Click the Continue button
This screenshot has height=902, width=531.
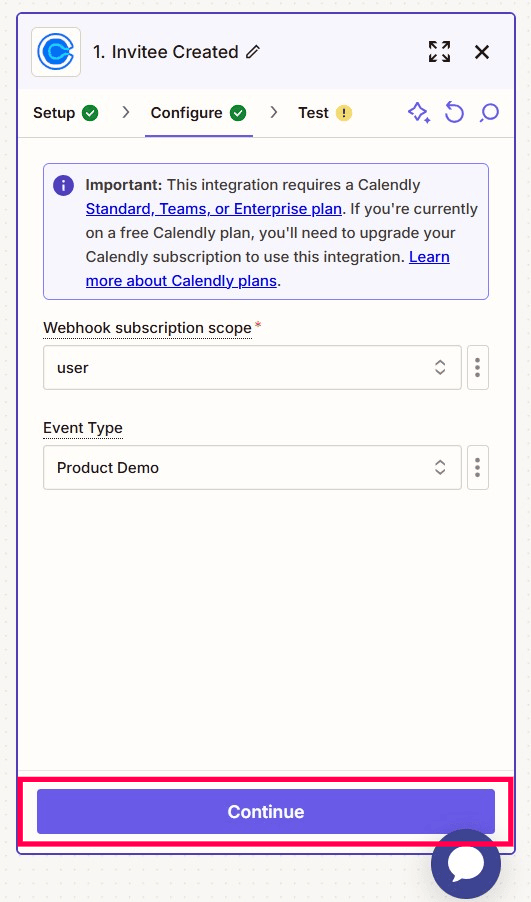pos(266,811)
